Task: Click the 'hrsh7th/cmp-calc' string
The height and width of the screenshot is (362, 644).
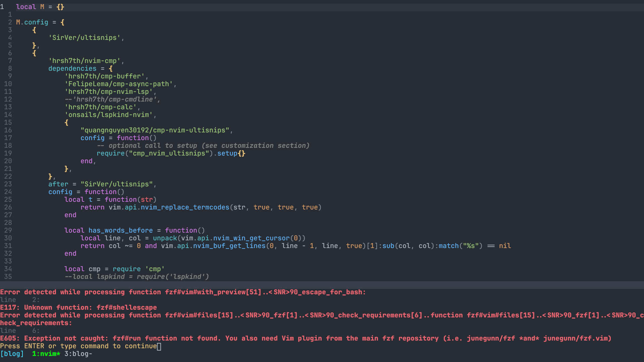Action: click(x=101, y=107)
